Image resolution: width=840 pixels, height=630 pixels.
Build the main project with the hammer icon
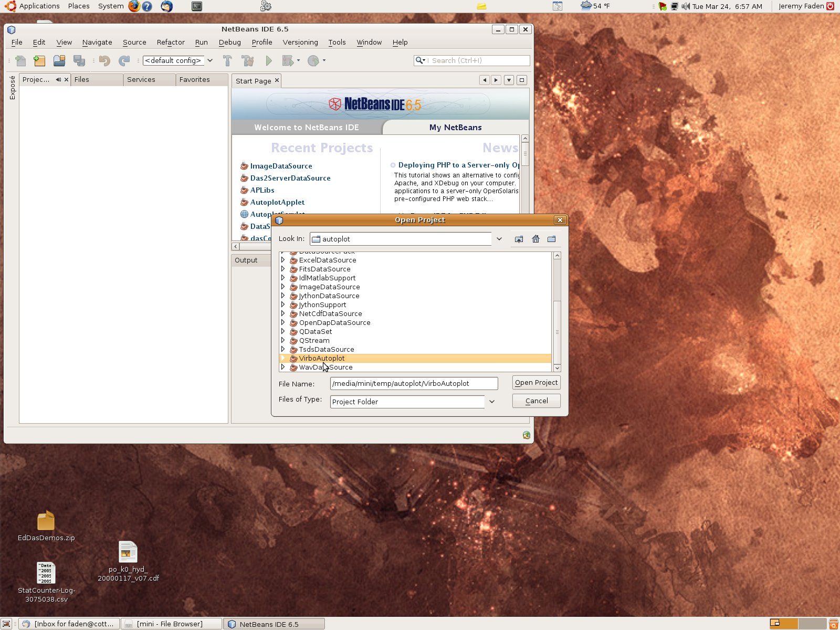click(x=227, y=61)
